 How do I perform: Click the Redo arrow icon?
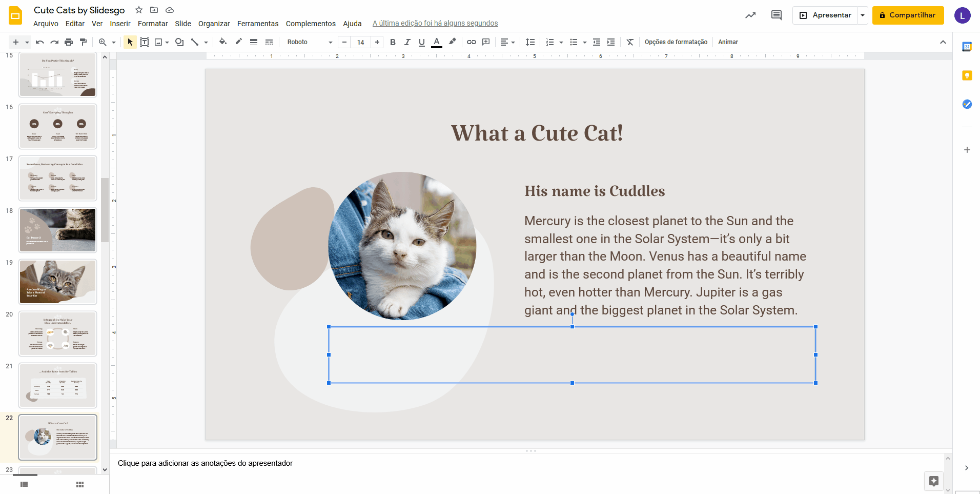pyautogui.click(x=54, y=42)
